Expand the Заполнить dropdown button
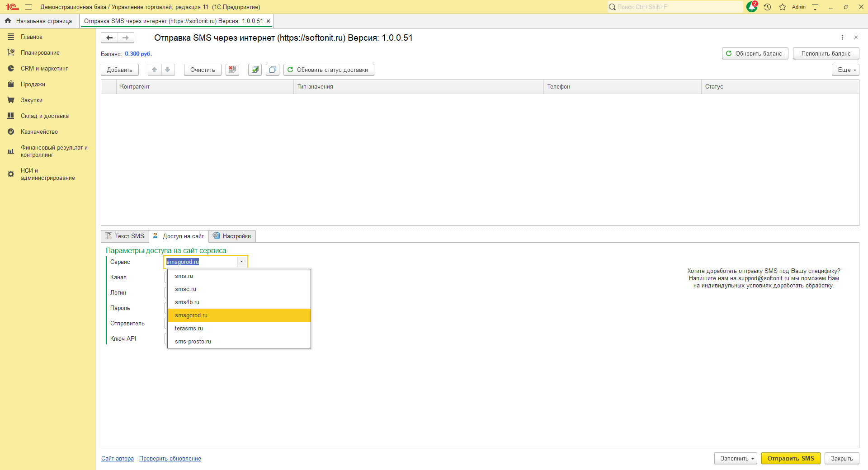This screenshot has width=868, height=470. pyautogui.click(x=736, y=458)
